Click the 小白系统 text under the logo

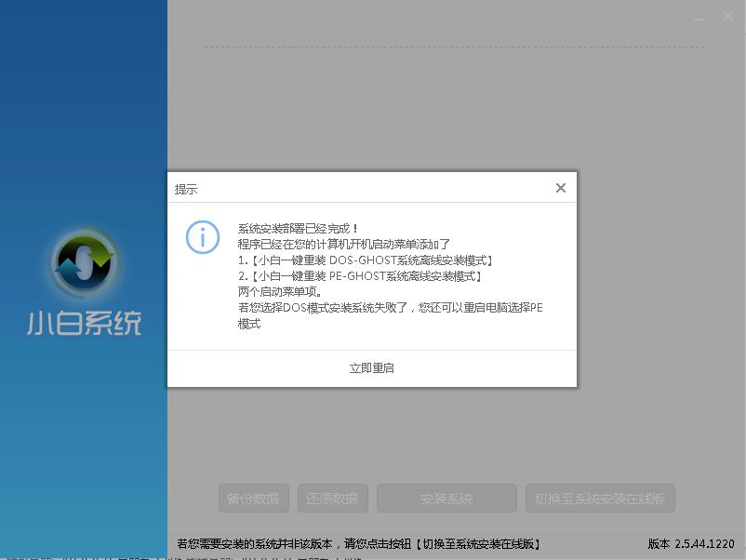tap(84, 325)
